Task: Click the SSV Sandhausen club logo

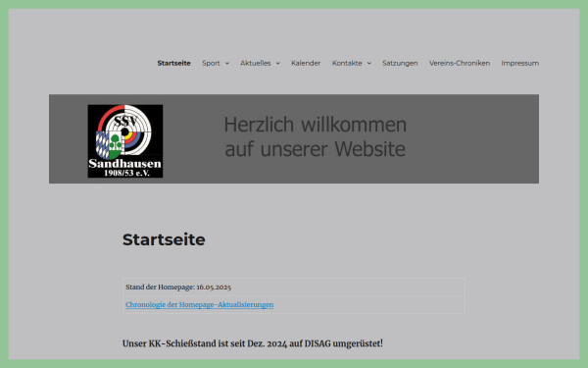Action: pyautogui.click(x=125, y=141)
